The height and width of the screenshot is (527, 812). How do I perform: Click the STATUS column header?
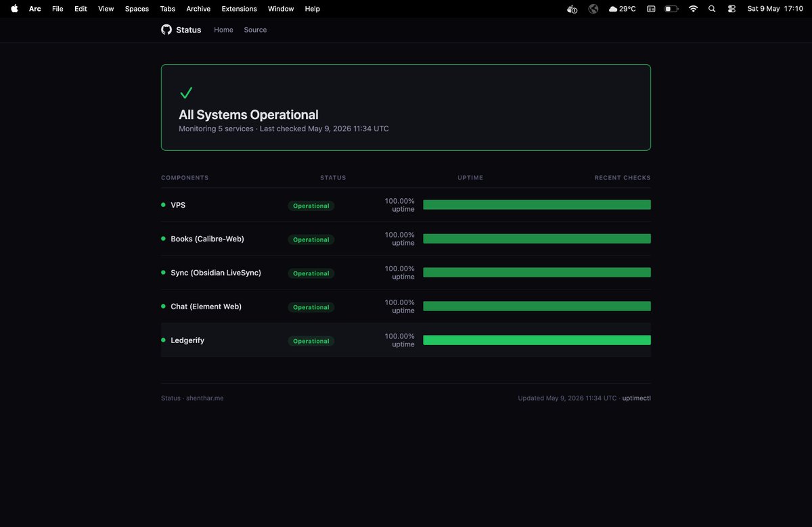point(333,178)
